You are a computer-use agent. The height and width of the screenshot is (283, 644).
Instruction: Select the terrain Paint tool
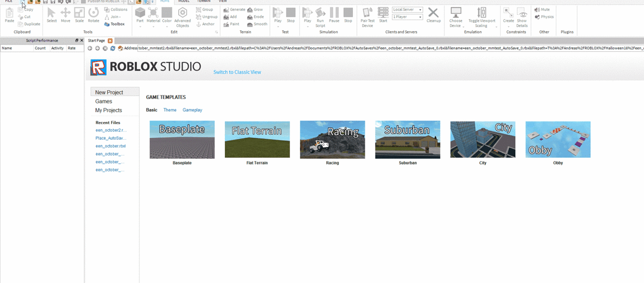(231, 24)
